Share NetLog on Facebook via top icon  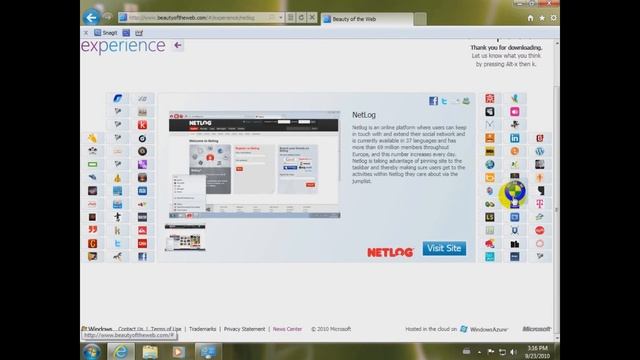tap(433, 101)
